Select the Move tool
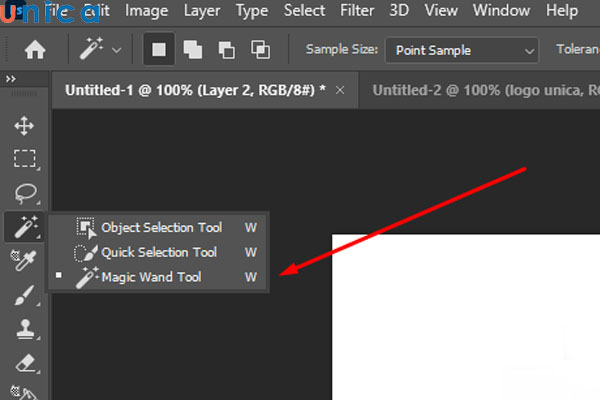Image resolution: width=600 pixels, height=400 pixels. tap(24, 126)
